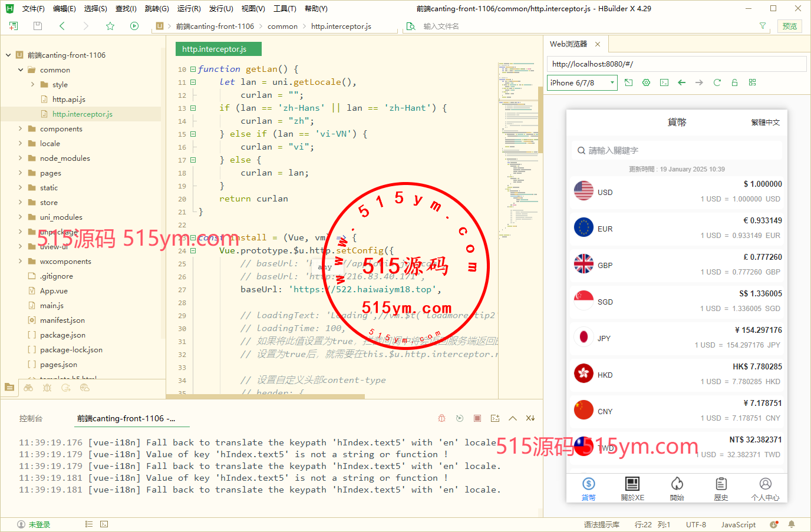Screen dimensions: 811x532
Task: Open the browser devtools console icon
Action: [x=664, y=82]
